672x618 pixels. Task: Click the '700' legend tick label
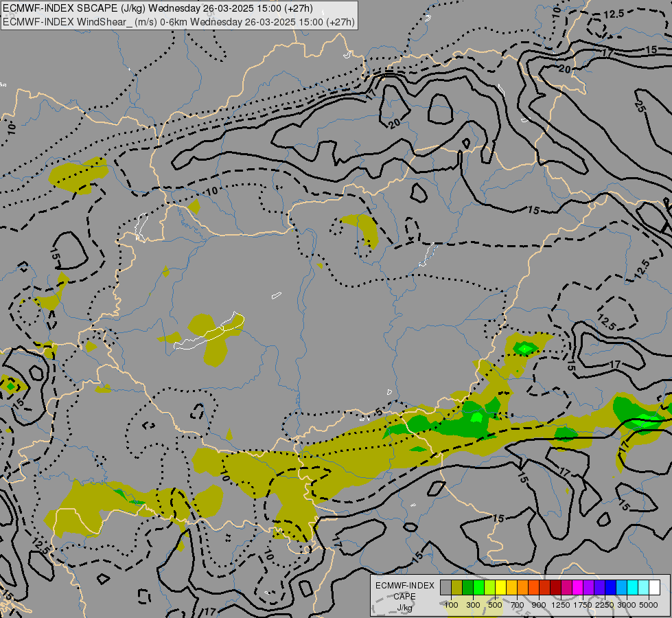pos(518,605)
